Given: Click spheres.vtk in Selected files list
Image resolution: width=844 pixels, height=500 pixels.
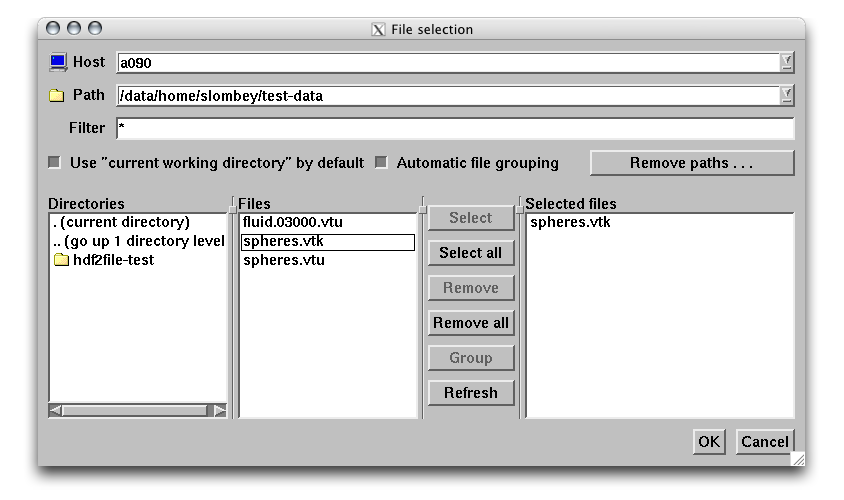Looking at the screenshot, I should (570, 222).
